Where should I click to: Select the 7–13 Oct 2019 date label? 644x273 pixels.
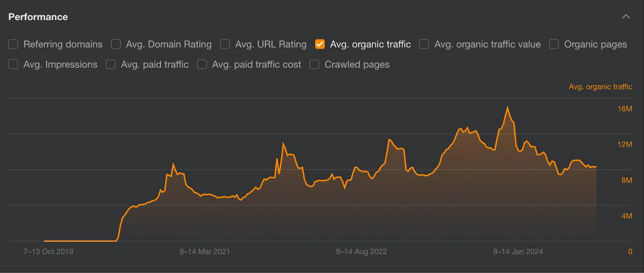click(48, 252)
